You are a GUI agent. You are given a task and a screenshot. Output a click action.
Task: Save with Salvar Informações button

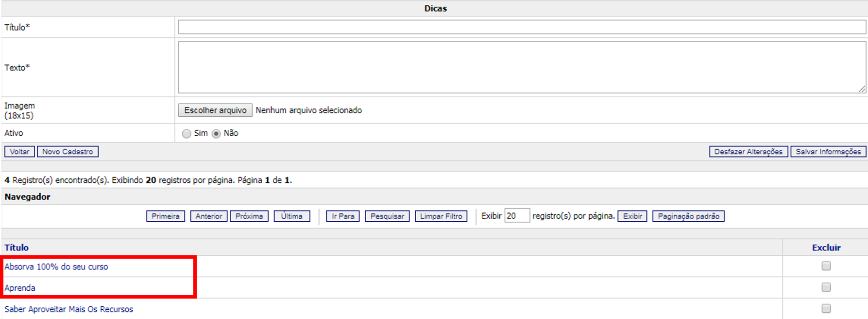[x=828, y=152]
